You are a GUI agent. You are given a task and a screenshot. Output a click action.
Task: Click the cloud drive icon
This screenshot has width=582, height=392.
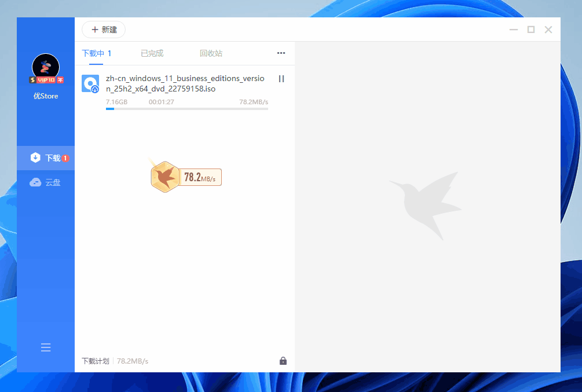coord(35,182)
